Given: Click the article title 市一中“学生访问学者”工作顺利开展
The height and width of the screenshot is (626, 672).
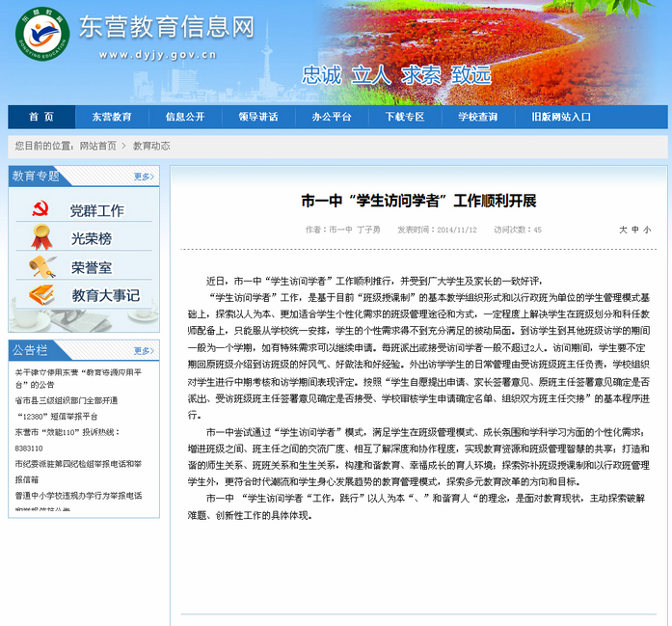Looking at the screenshot, I should pos(418,201).
